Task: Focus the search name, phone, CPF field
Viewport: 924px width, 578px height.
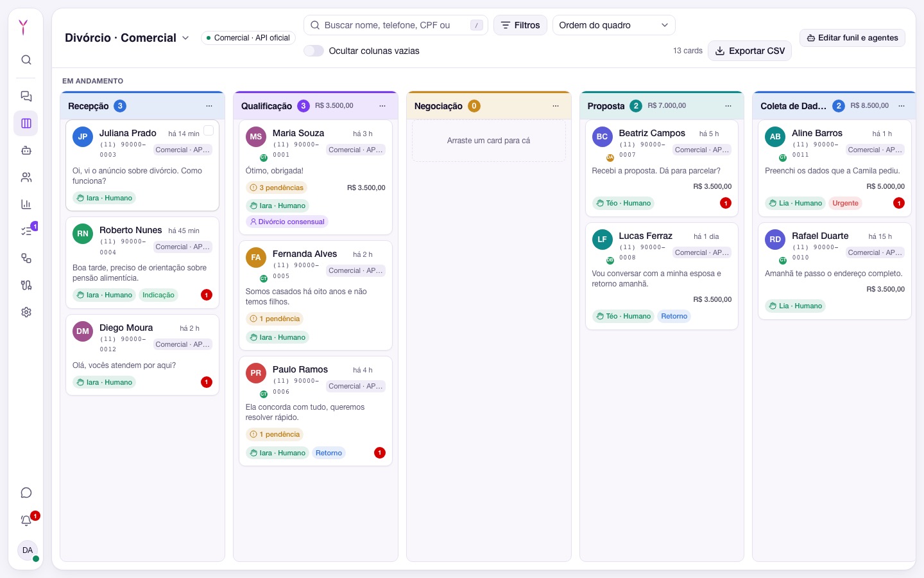Action: pos(395,25)
